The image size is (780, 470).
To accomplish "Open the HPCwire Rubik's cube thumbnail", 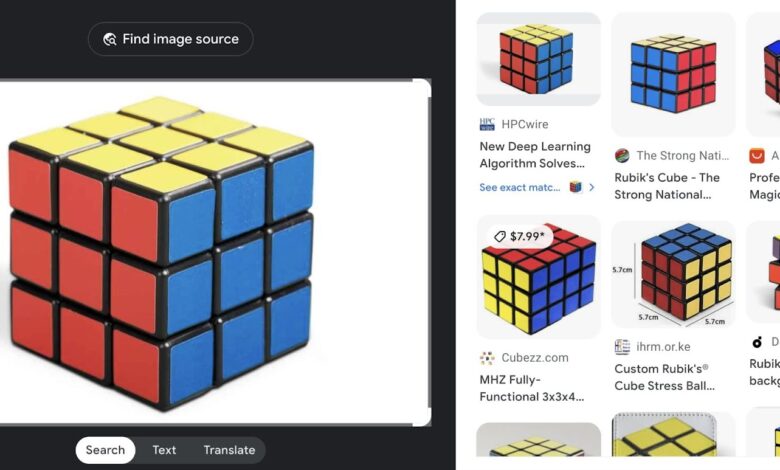I will (x=538, y=59).
